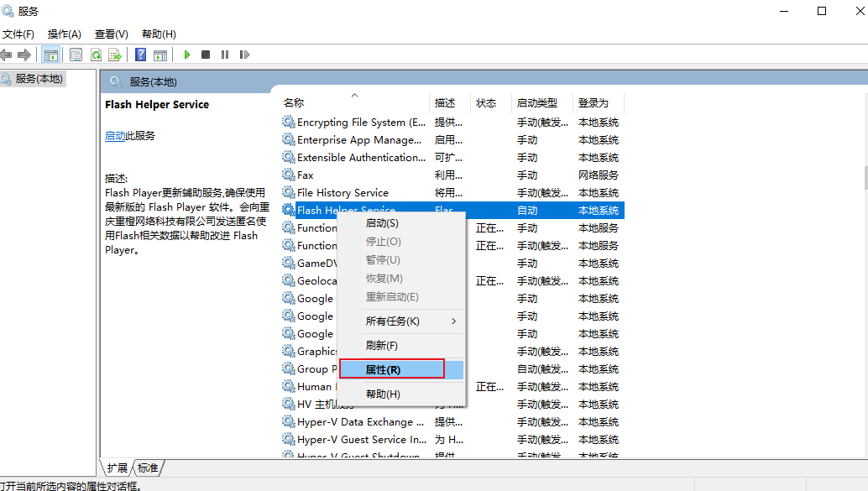Click Flash Helper Service heading in description pane
This screenshot has width=868, height=491.
[x=157, y=105]
